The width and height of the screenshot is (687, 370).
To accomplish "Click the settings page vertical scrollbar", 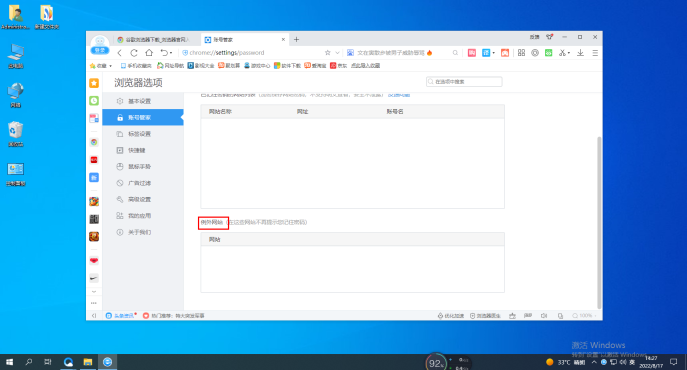I will [599, 223].
